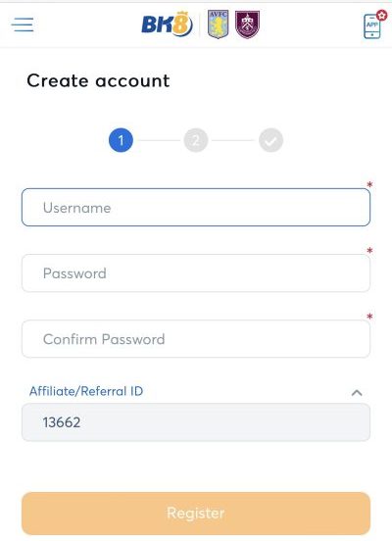Click the Aston Villa AVFC crest
Viewport: 392px width, 541px height.
pyautogui.click(x=219, y=25)
